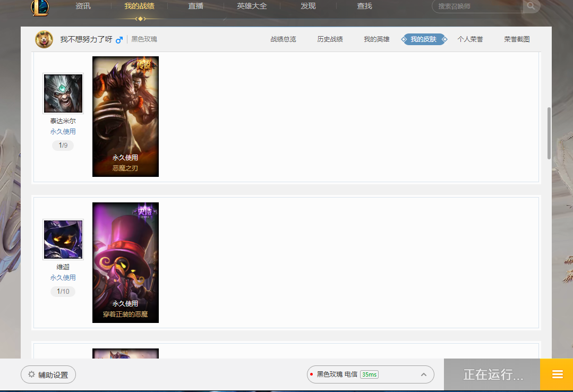The width and height of the screenshot is (573, 392).
Task: Switch to the 我的英雄 tab
Action: pyautogui.click(x=377, y=39)
